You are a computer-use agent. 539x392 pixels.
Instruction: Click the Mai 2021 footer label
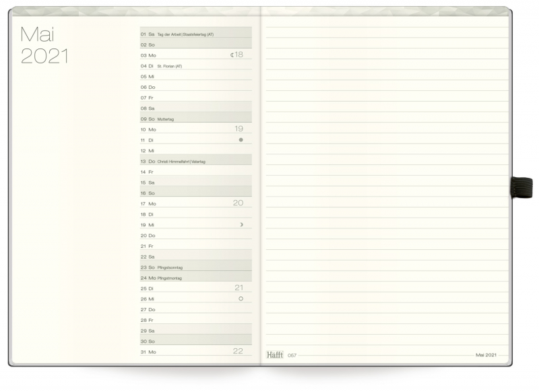click(486, 355)
